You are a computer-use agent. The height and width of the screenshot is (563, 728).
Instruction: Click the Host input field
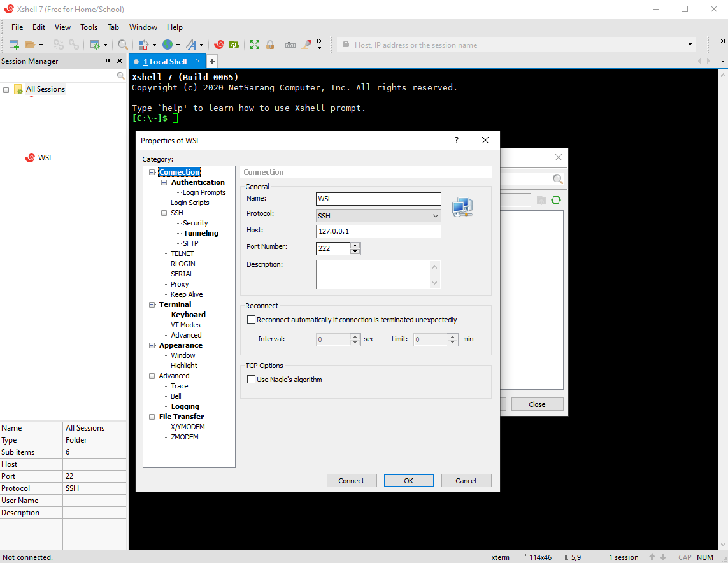coord(378,231)
